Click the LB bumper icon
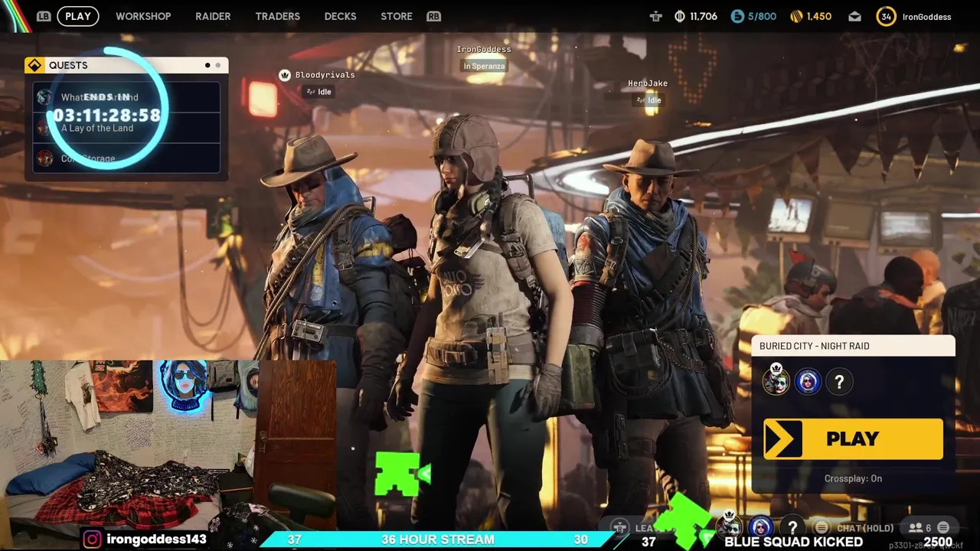 coord(44,16)
